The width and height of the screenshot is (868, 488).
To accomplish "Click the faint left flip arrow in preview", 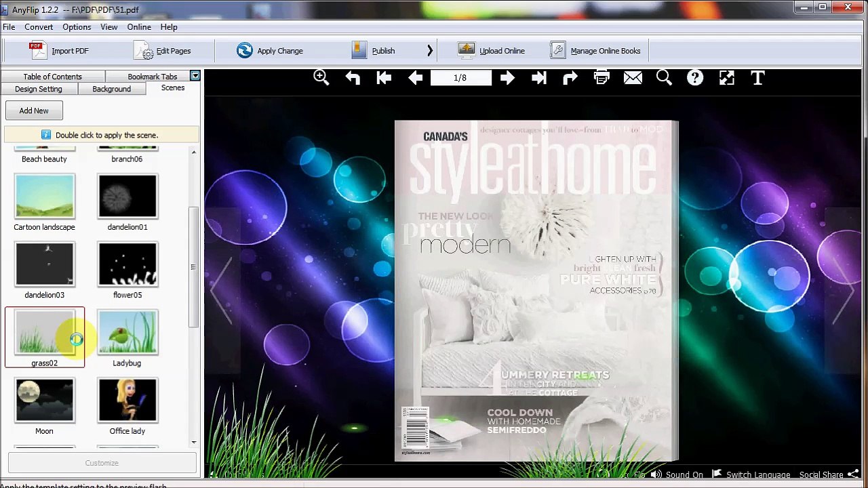I will [221, 289].
